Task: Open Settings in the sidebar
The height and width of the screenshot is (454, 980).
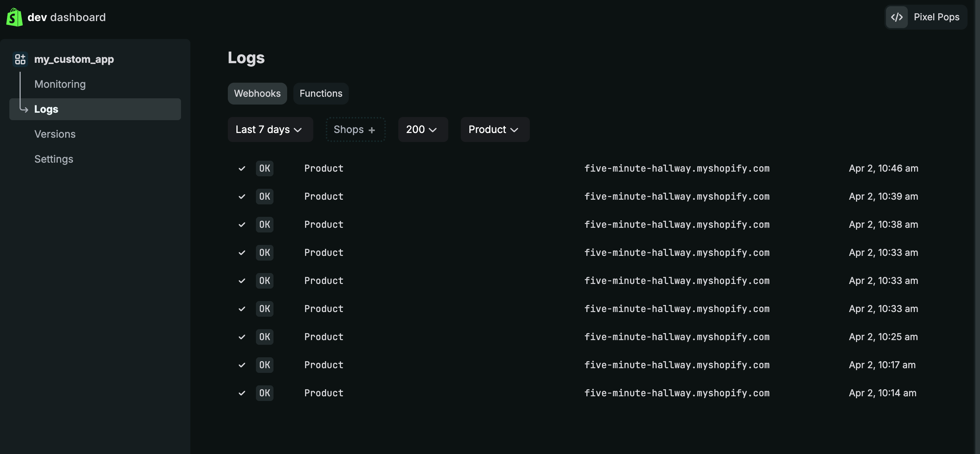Action: [x=54, y=159]
